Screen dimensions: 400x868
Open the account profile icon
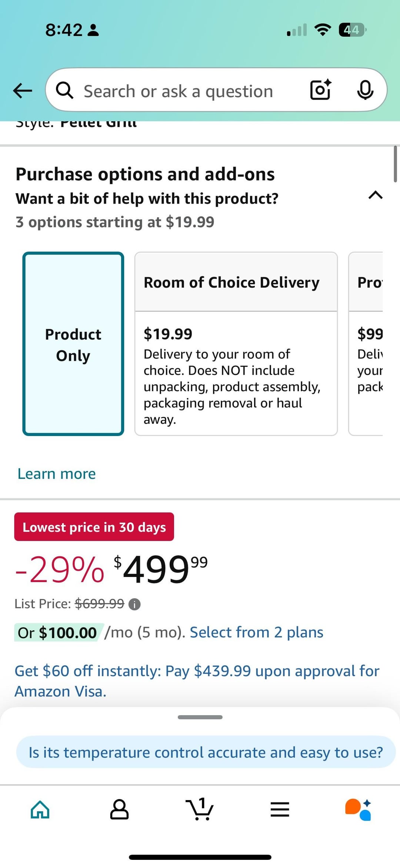119,809
